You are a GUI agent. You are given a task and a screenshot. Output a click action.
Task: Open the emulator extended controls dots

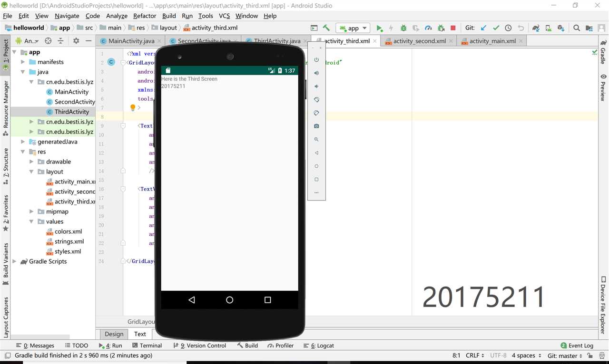click(316, 192)
